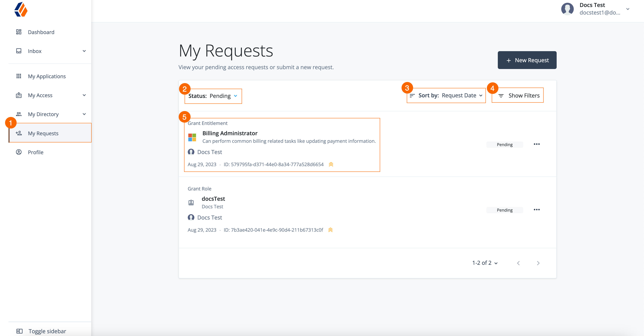Click the New Request button
Image resolution: width=644 pixels, height=336 pixels.
coord(527,60)
